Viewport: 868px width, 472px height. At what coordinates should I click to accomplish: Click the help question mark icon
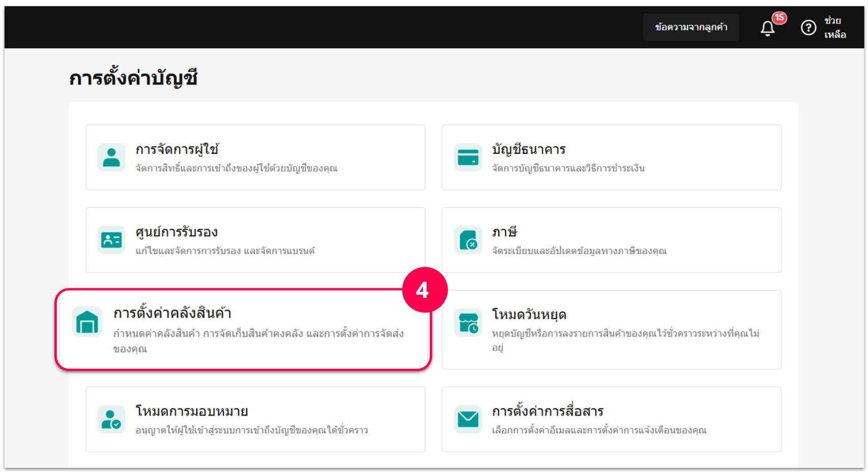(x=808, y=27)
